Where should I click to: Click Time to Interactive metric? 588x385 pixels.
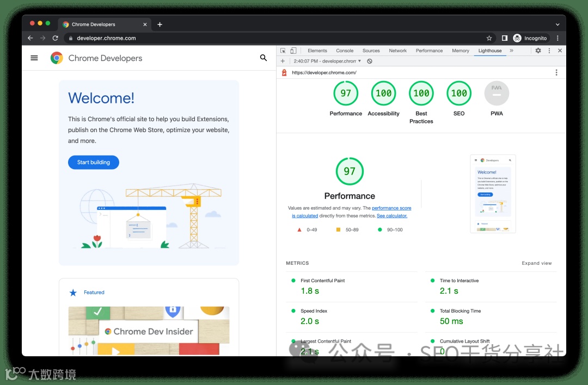click(491, 287)
